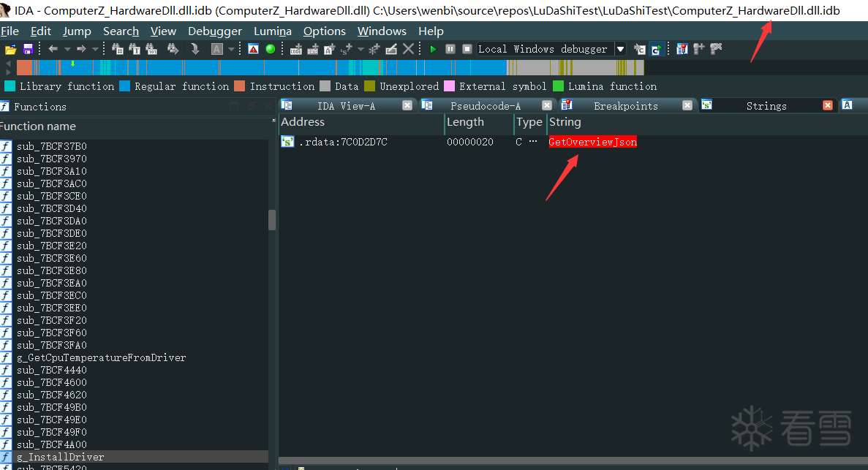Open the Search menu
868x470 pixels.
pos(121,31)
